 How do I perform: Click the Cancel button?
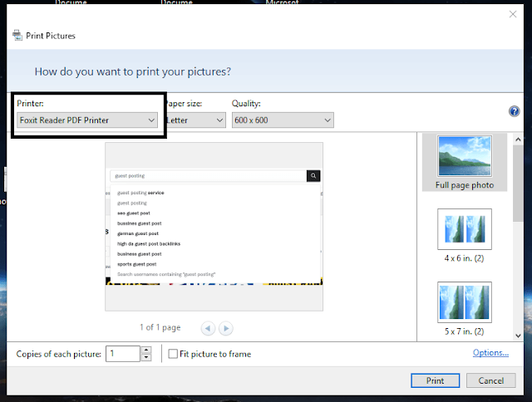click(x=491, y=380)
